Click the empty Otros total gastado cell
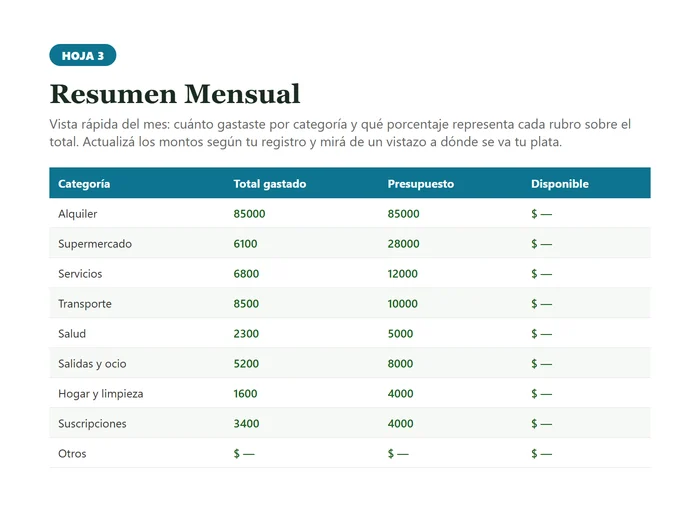 [244, 454]
